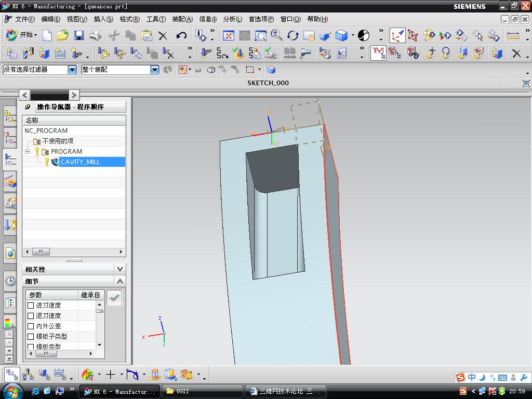Click the Windows Start orb
The height and width of the screenshot is (399, 532).
coord(12,391)
